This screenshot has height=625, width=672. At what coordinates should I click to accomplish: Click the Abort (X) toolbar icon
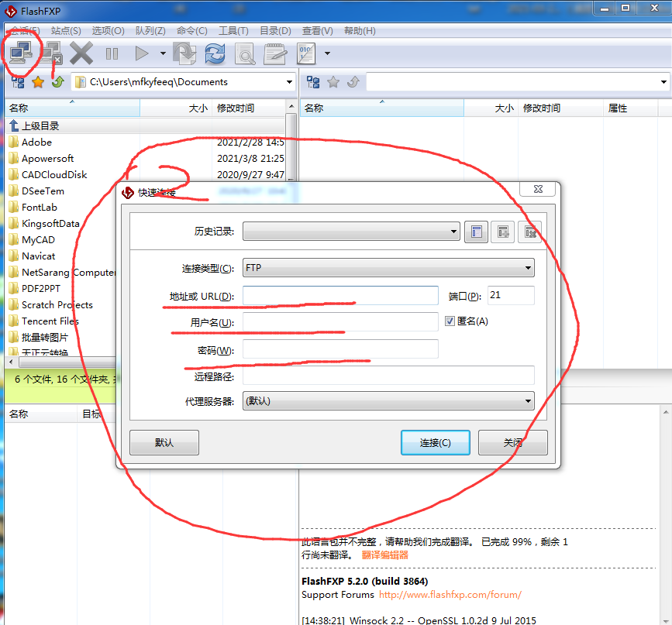(x=81, y=53)
